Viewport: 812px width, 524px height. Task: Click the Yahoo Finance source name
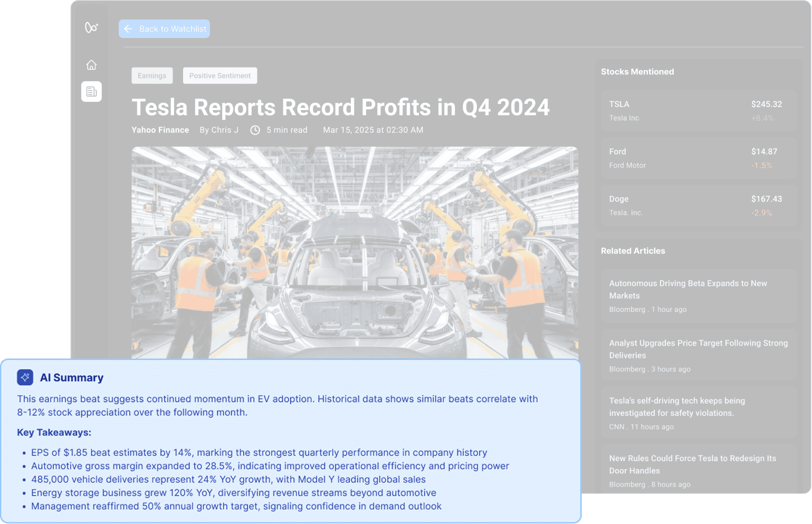coord(160,130)
